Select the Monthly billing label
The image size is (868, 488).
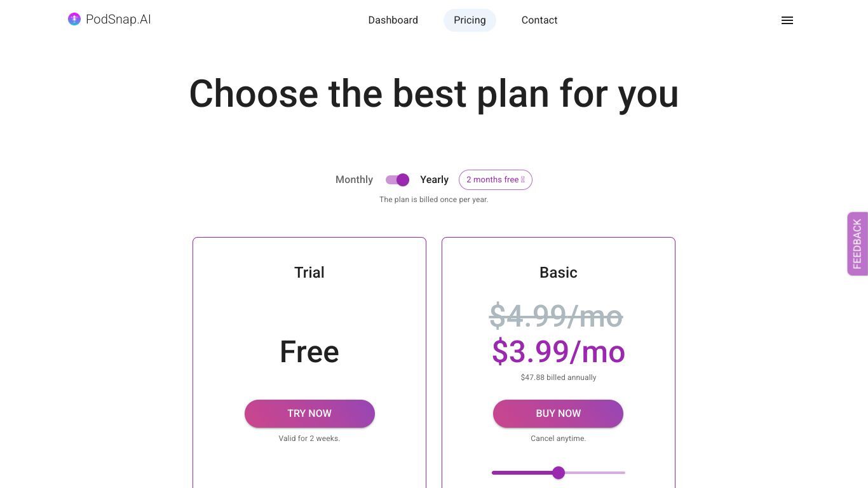354,180
